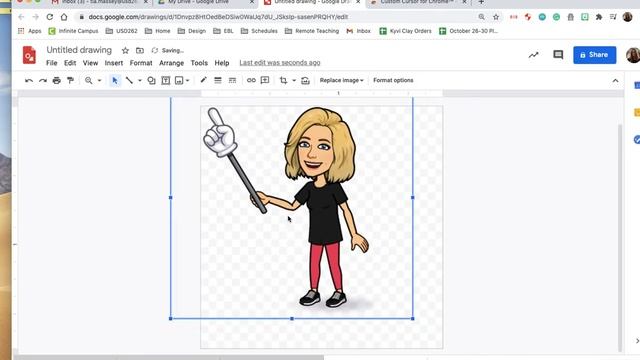
Task: Open the Help menu
Action: [222, 63]
